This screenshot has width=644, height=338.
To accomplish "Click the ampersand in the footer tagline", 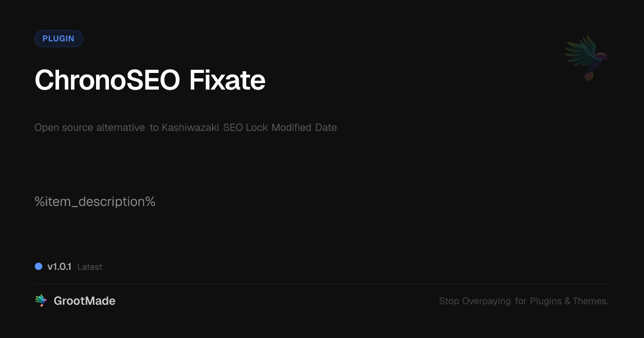I will [567, 301].
